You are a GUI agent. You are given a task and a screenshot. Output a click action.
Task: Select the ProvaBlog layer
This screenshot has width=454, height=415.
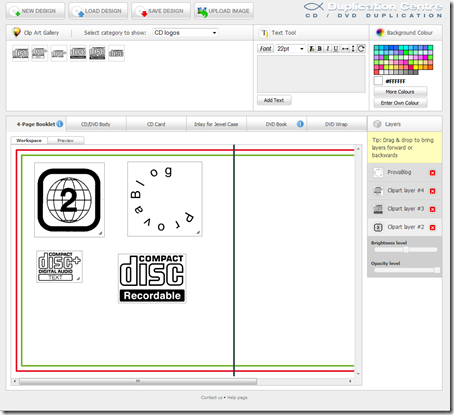coord(399,172)
